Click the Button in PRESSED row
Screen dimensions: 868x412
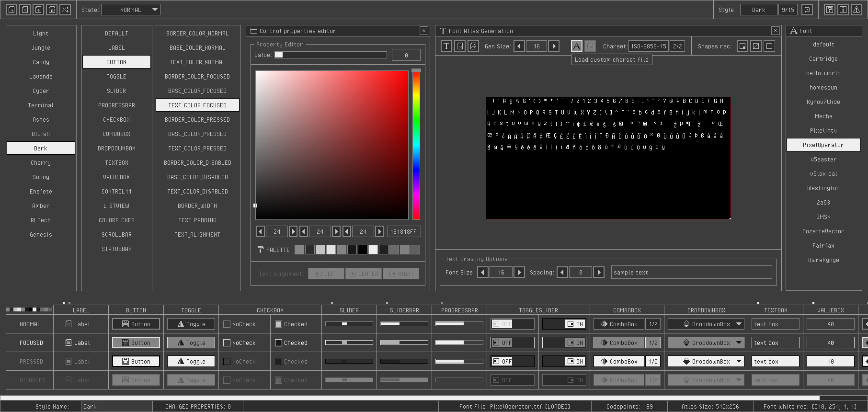pos(136,362)
